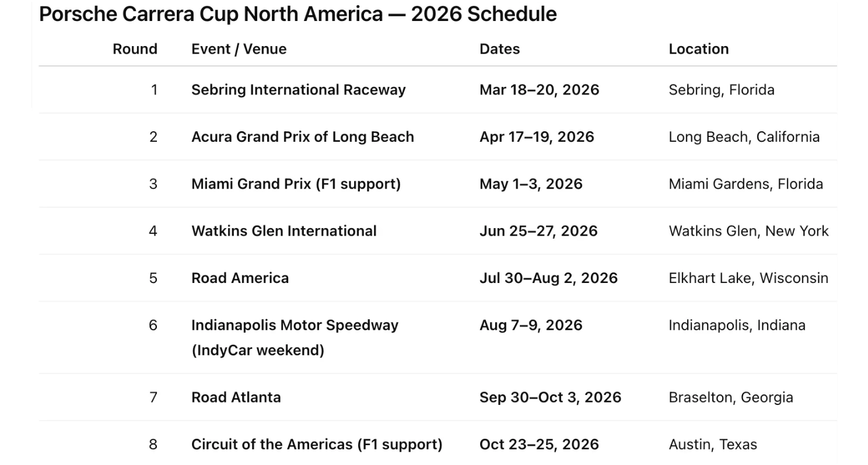Click the Braselton, Georgia location cell
Viewport: 868px width, 465px height.
click(730, 397)
